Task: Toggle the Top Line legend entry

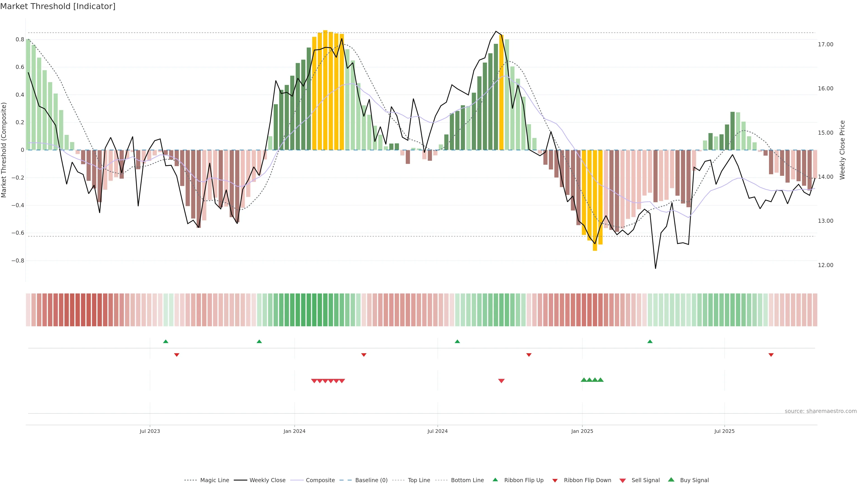Action: (419, 480)
